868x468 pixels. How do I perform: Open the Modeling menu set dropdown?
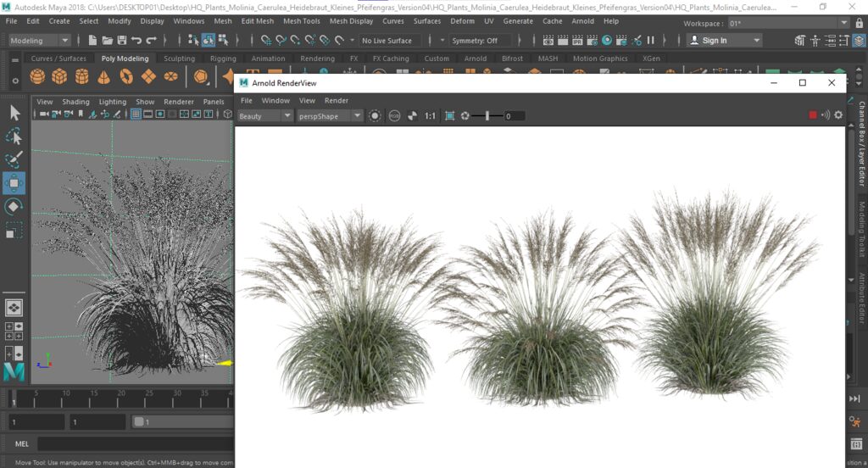pos(39,41)
